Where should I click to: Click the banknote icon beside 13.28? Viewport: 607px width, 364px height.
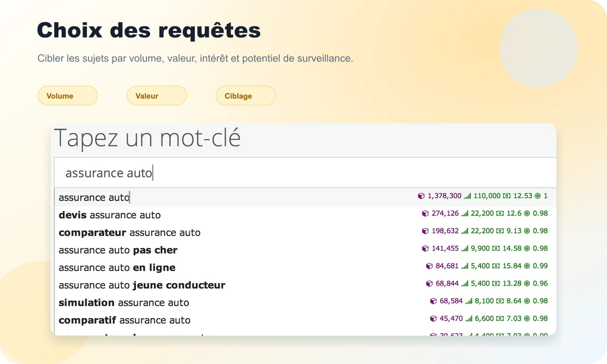point(496,283)
